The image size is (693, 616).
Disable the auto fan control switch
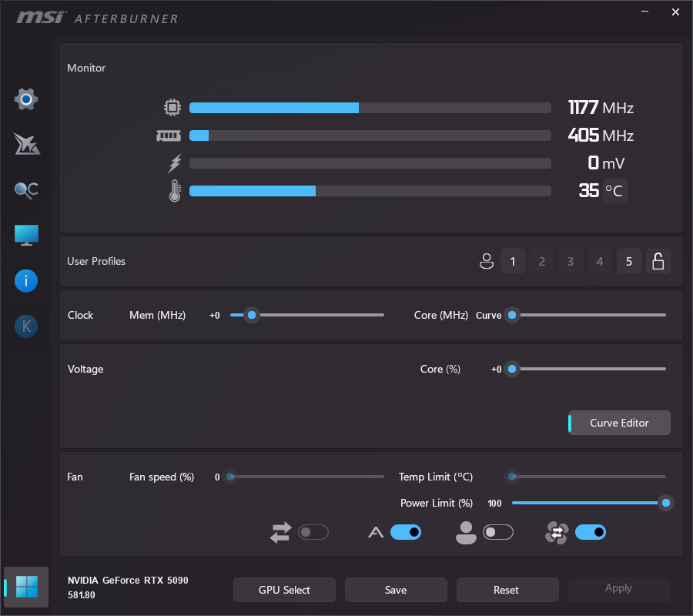click(x=406, y=532)
